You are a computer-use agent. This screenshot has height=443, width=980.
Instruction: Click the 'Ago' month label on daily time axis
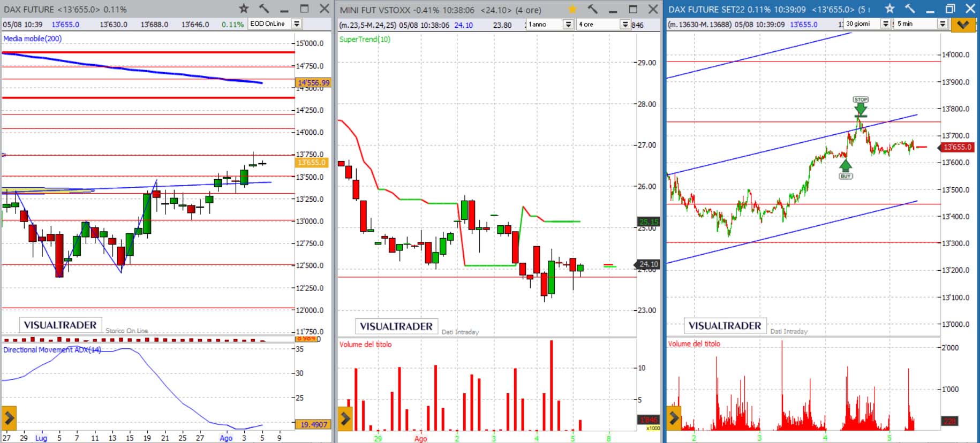(x=226, y=438)
